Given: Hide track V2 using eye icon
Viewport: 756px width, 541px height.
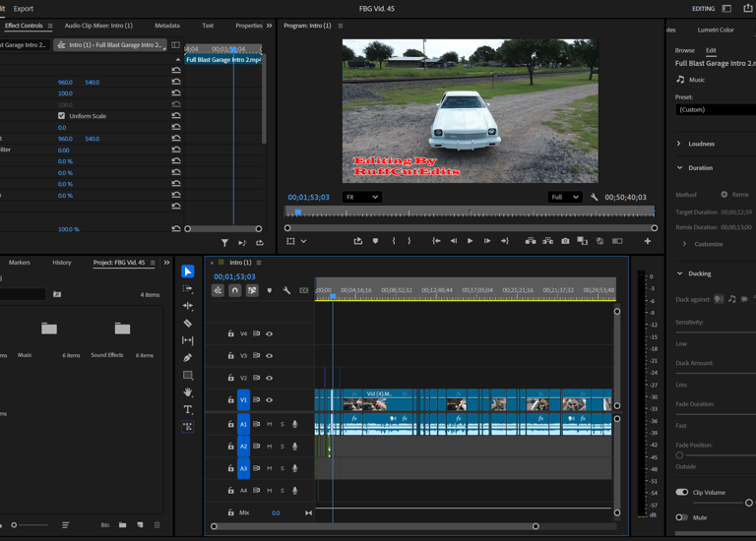Looking at the screenshot, I should pos(269,378).
